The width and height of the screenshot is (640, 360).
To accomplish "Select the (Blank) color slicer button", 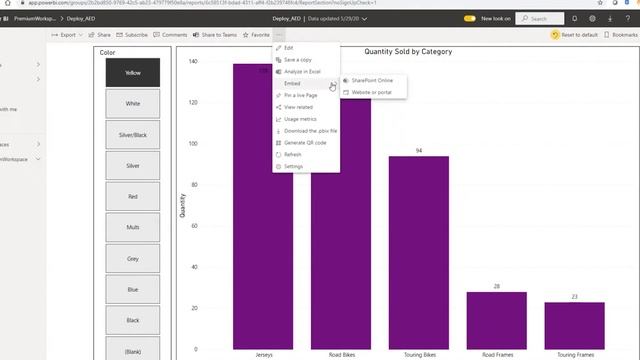I will 133,349.
